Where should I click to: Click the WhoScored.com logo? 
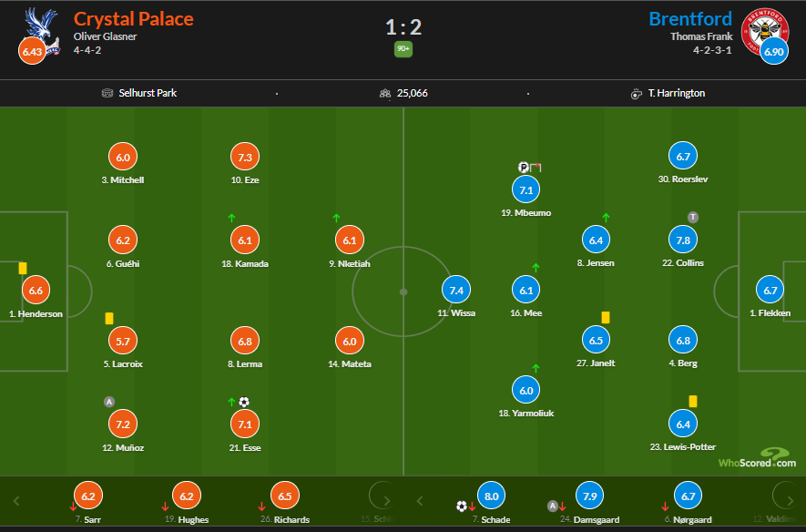point(757,458)
